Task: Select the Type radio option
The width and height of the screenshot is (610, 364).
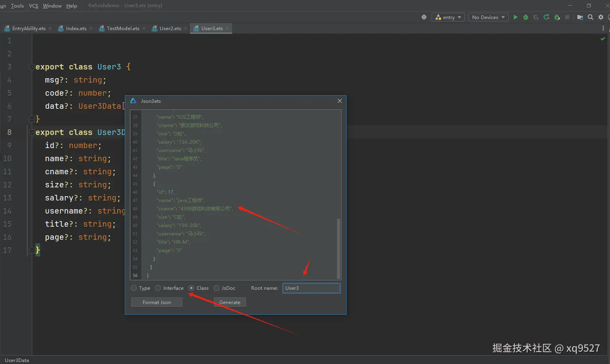Action: tap(134, 288)
